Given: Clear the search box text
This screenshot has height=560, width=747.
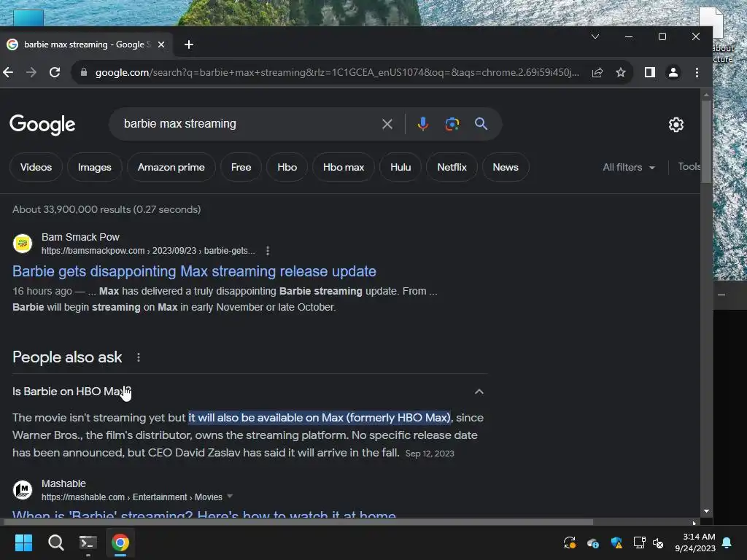Looking at the screenshot, I should tap(387, 124).
